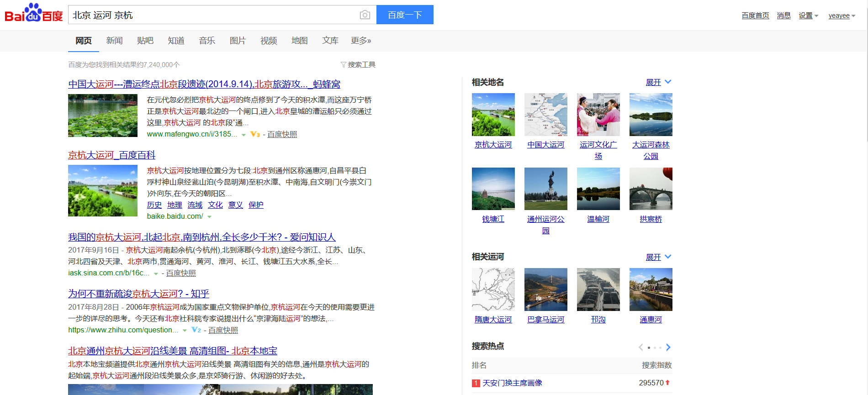Click the 通州运河公园 link
Image resolution: width=868 pixels, height=395 pixels.
546,225
